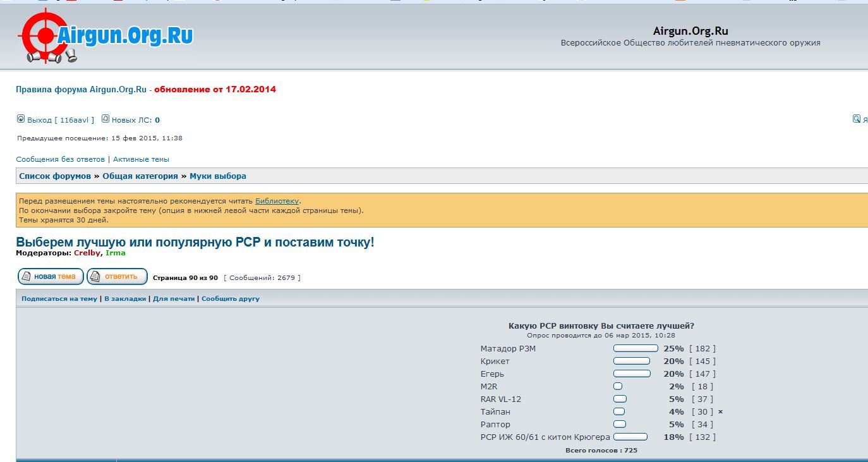Go to 'Список форумов' breadcrumb
The height and width of the screenshot is (462, 868).
click(x=55, y=176)
